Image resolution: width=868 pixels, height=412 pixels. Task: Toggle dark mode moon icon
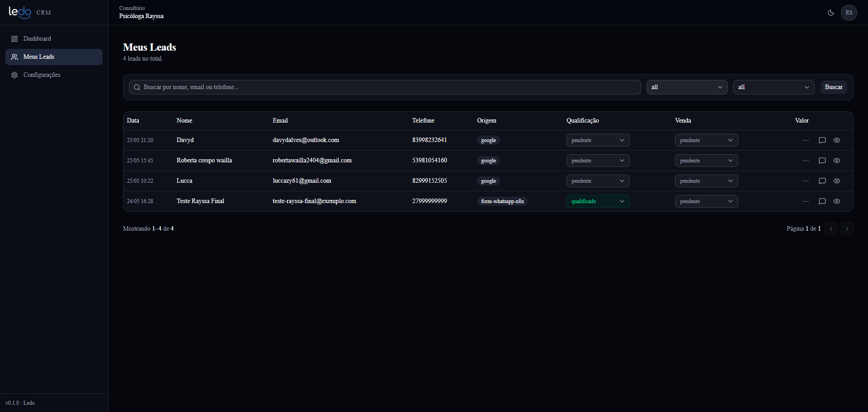point(831,13)
